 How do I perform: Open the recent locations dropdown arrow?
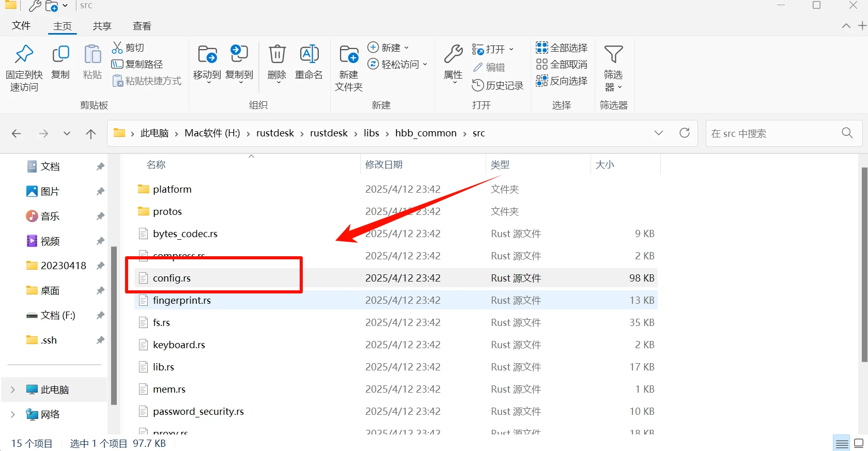click(67, 134)
